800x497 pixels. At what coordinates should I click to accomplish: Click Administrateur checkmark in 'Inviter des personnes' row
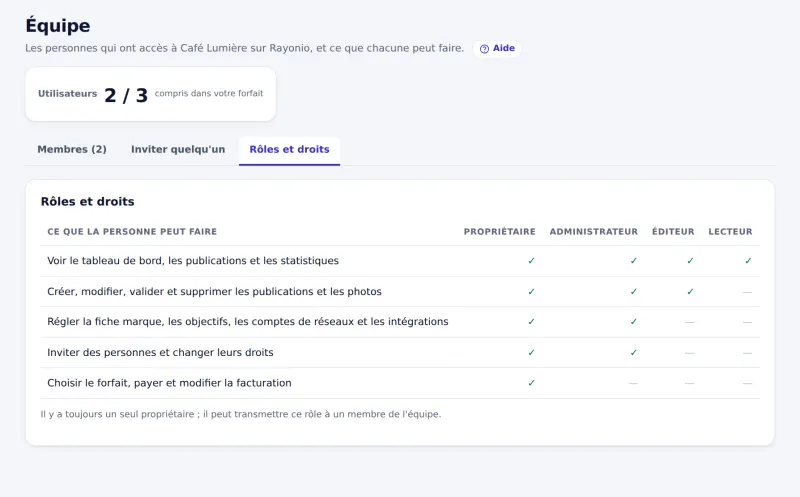coord(633,353)
